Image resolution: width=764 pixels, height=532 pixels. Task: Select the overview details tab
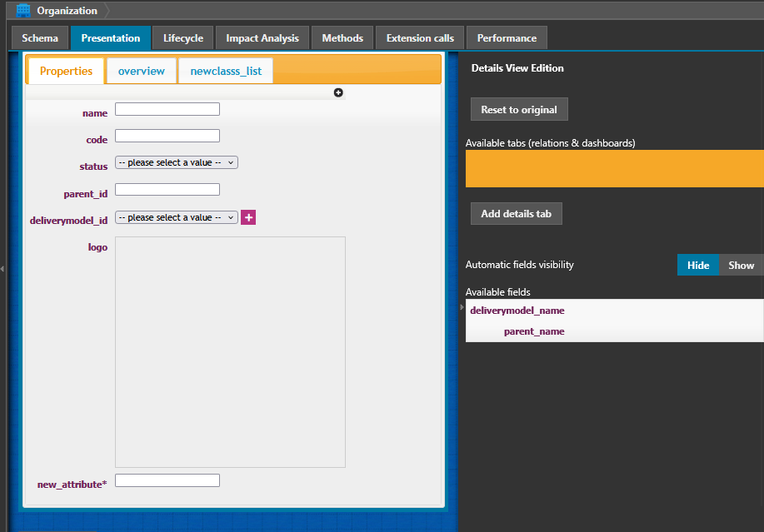coord(142,71)
